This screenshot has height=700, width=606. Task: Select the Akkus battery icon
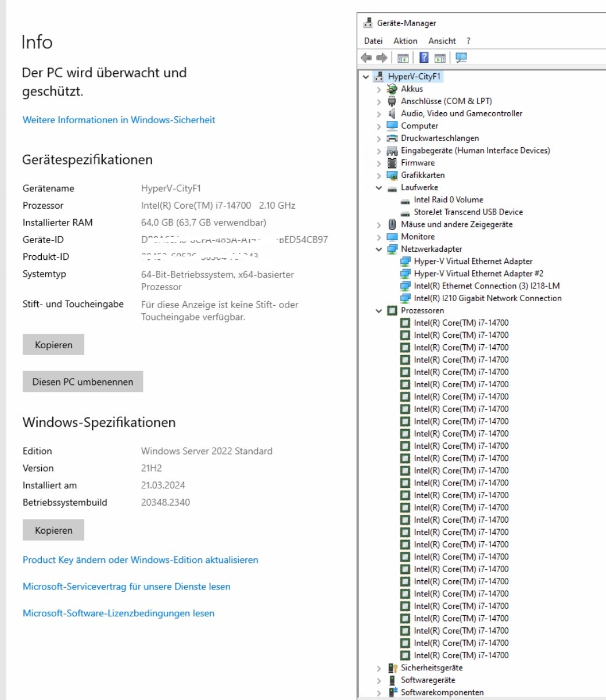[x=392, y=89]
